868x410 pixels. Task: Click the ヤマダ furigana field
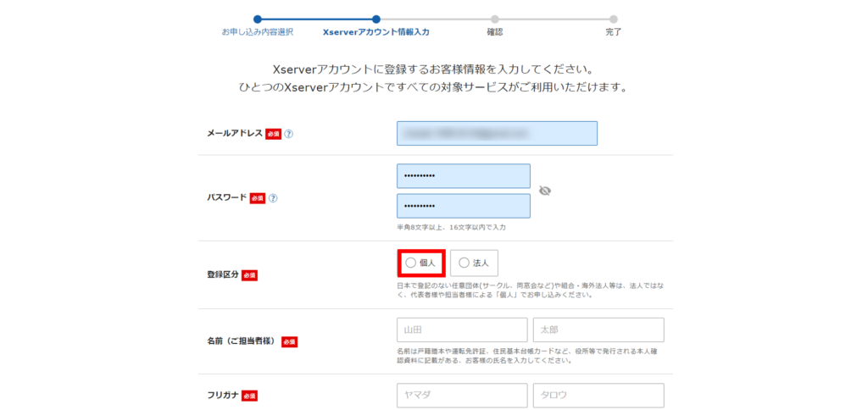[462, 395]
